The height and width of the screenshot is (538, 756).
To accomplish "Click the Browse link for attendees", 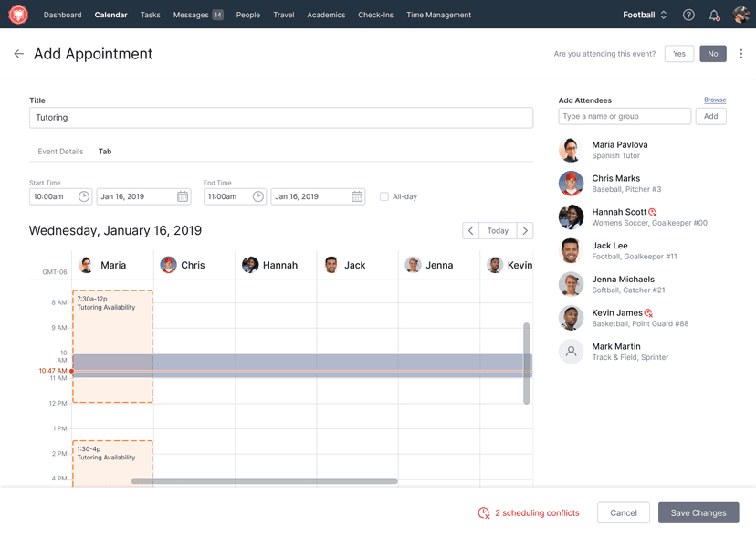I will pos(714,100).
